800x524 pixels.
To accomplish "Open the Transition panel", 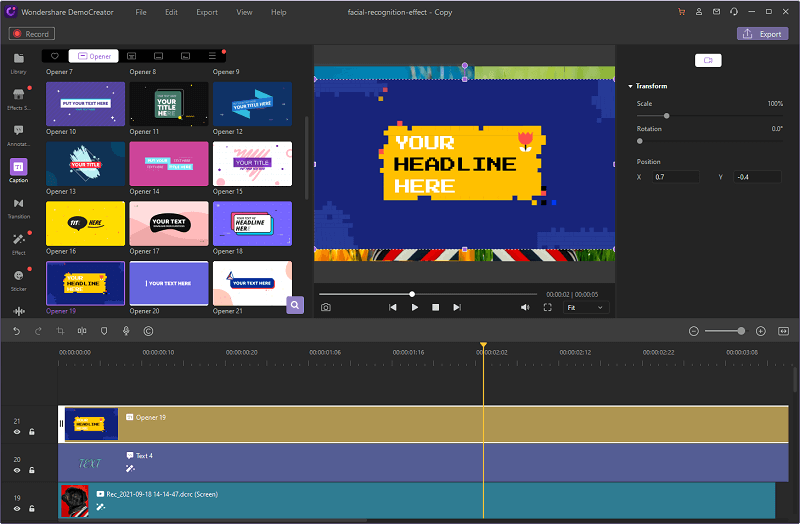I will (18, 208).
